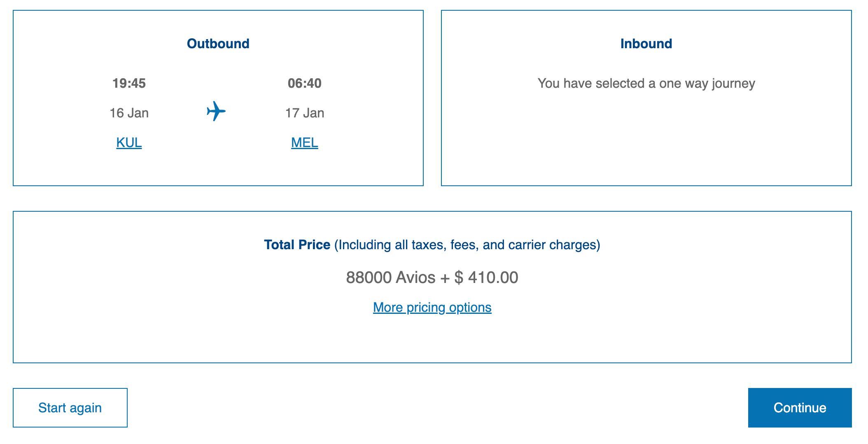The image size is (868, 444).
Task: Select the MEL airport code link
Action: click(304, 143)
